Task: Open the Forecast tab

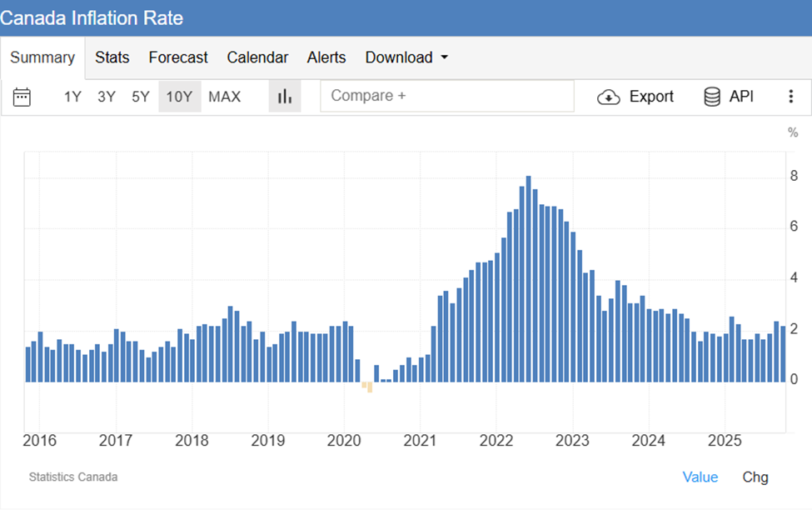Action: pyautogui.click(x=178, y=57)
